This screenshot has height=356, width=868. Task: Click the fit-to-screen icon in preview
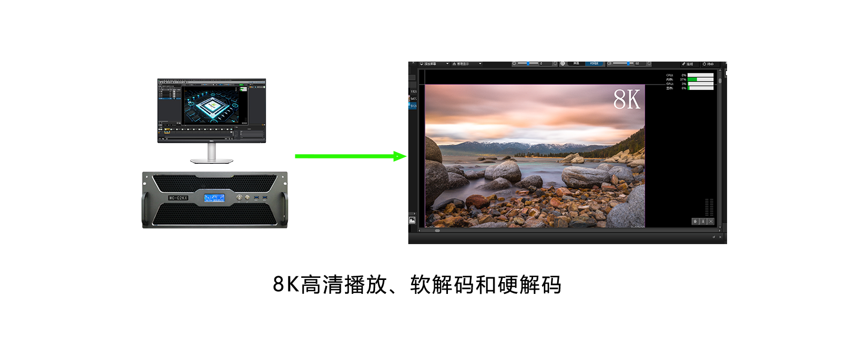[x=710, y=221]
